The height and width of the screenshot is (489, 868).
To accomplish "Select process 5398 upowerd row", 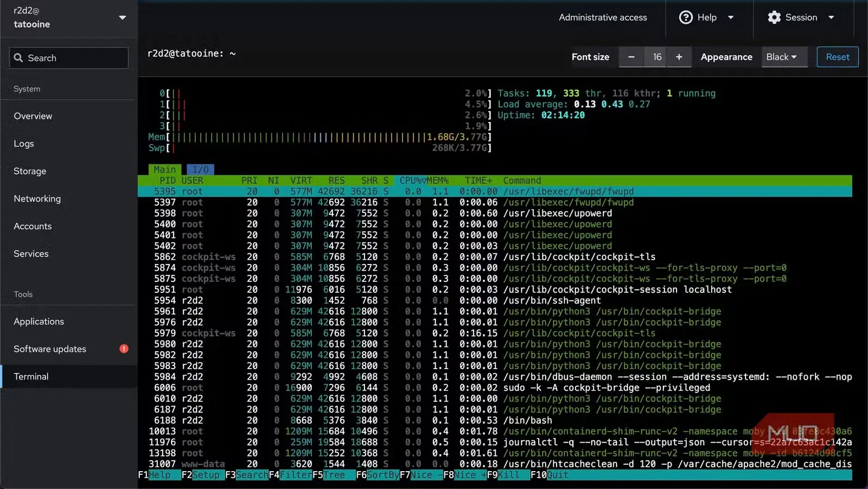I will [495, 213].
